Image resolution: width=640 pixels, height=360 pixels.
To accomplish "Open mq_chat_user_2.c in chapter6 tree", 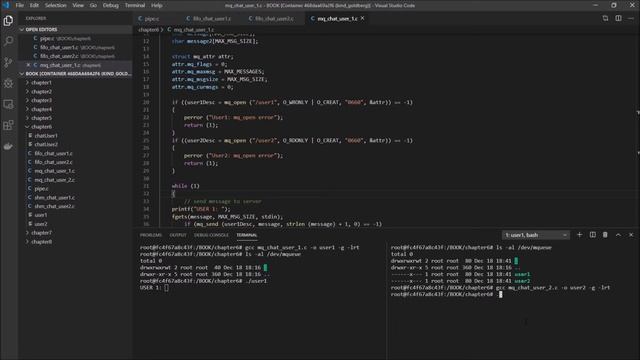I will tap(54, 180).
